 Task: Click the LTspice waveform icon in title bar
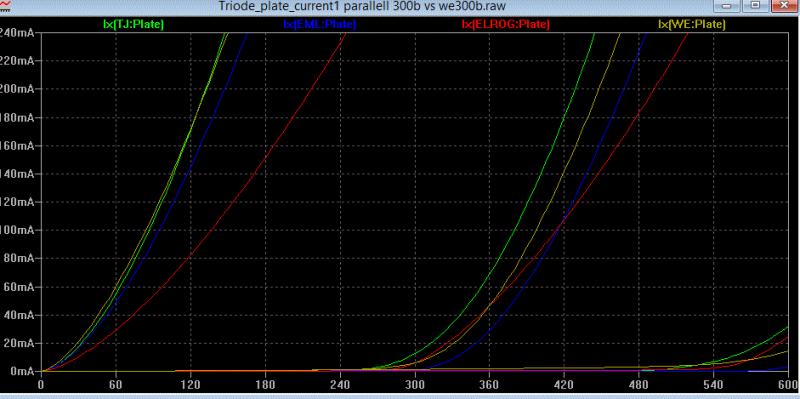5,5
